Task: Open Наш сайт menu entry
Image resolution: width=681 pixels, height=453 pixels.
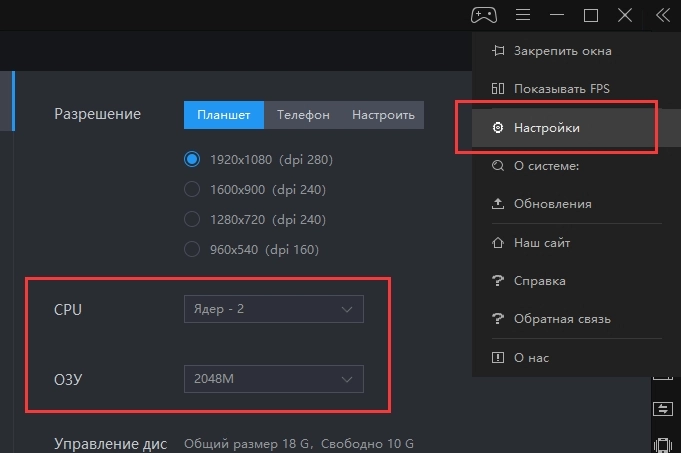Action: click(576, 242)
